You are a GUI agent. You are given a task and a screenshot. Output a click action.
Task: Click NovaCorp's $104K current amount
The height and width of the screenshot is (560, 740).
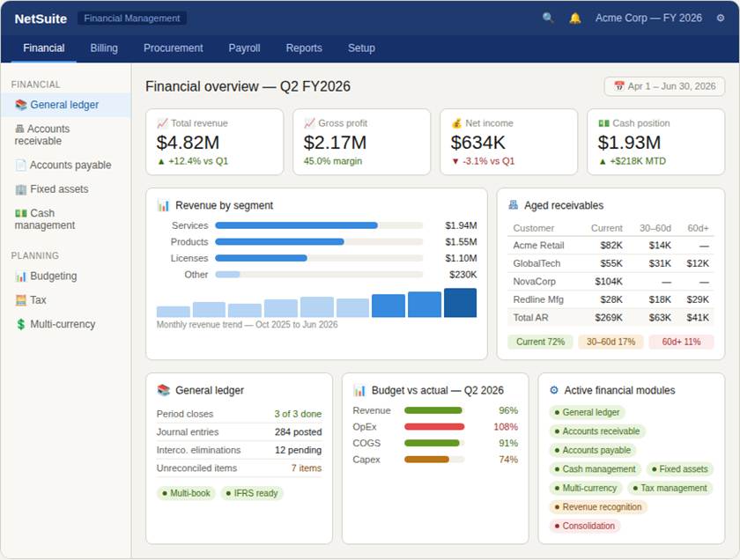click(609, 282)
